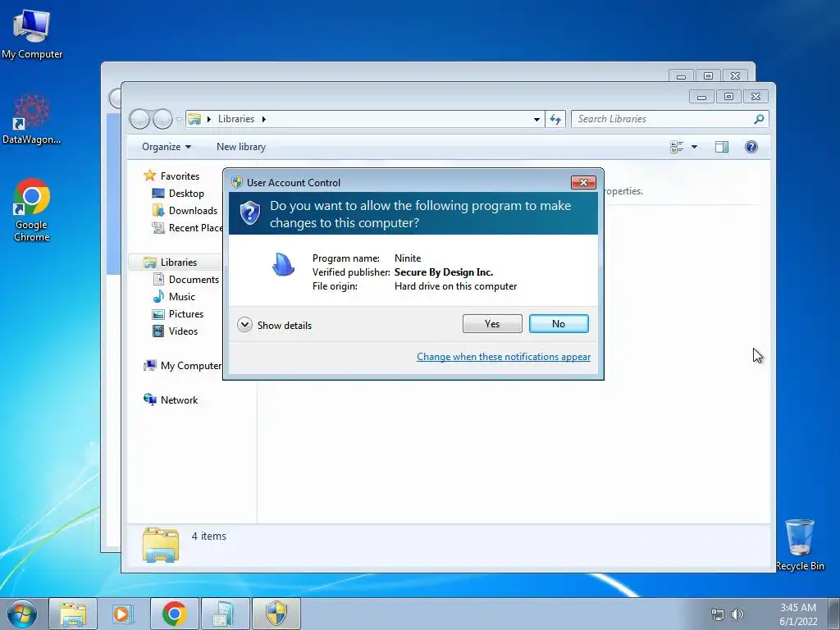Open Change when these notifications appear link
Screen dimensions: 840x630
504,357
